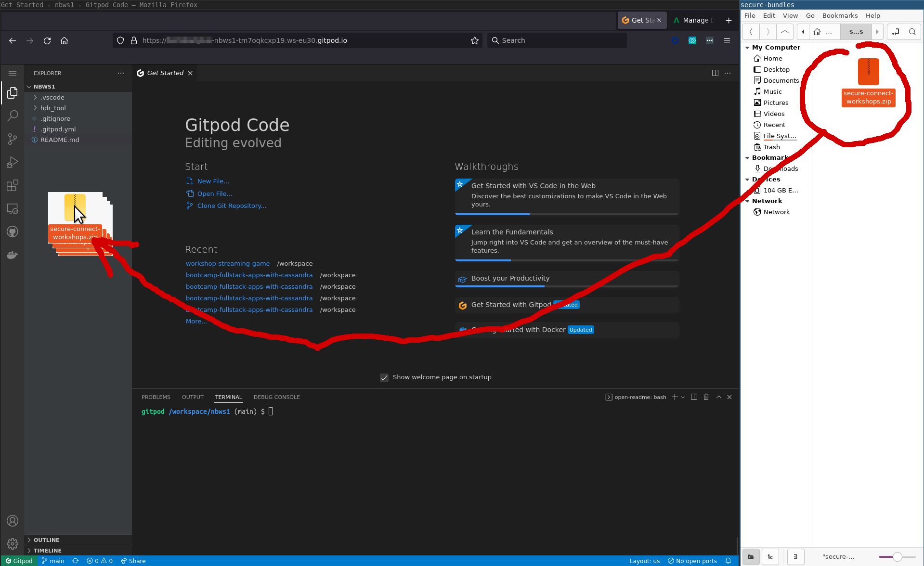924x566 pixels.
Task: Open a new Firefox tab
Action: [729, 20]
